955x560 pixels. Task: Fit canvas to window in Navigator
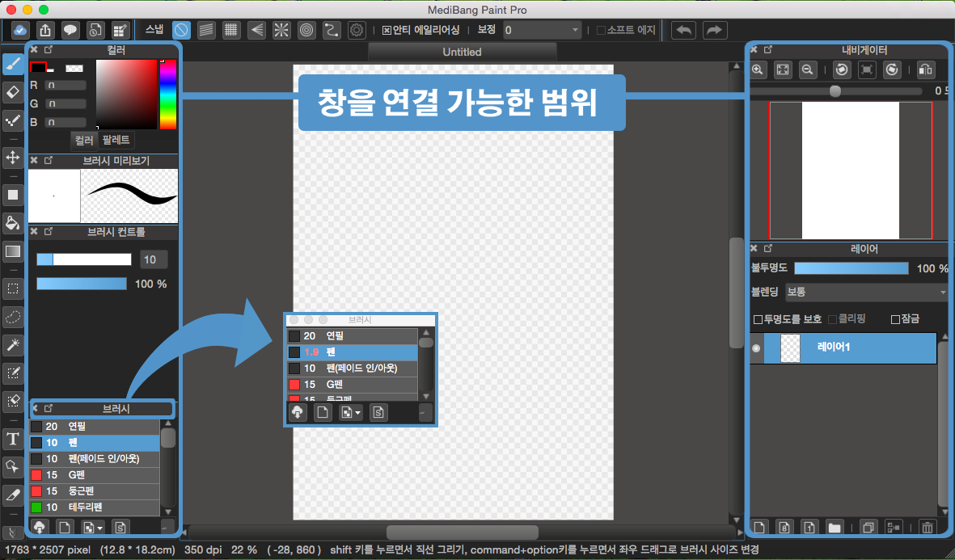point(783,70)
